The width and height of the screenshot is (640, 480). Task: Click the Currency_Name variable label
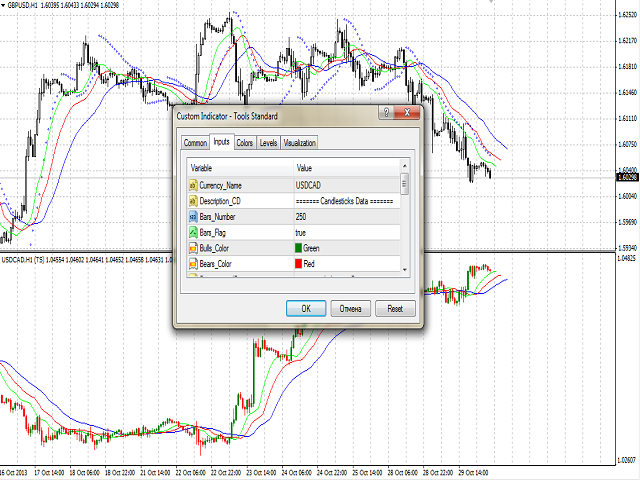point(220,186)
